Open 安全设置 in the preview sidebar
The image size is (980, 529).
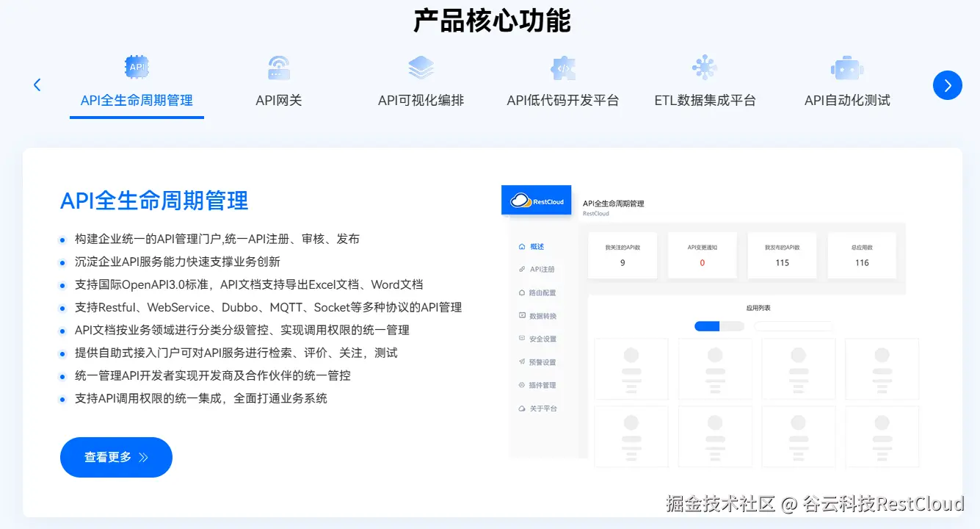tap(543, 339)
